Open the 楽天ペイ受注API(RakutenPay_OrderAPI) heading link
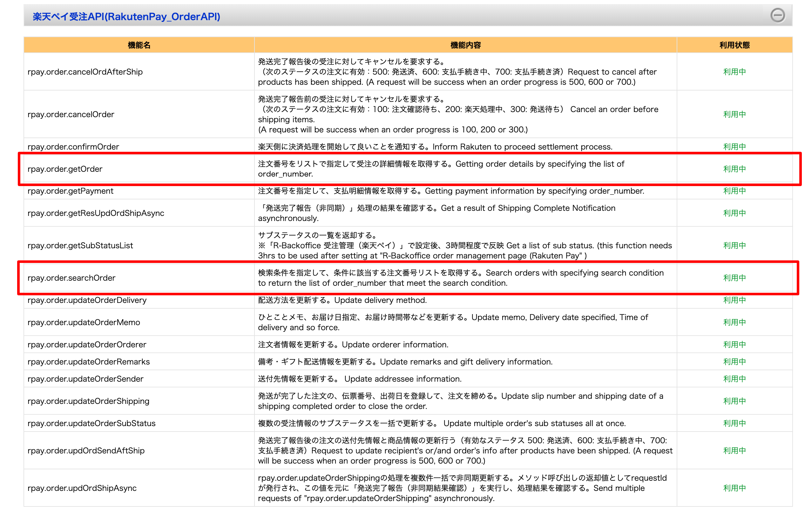812x509 pixels. (126, 17)
